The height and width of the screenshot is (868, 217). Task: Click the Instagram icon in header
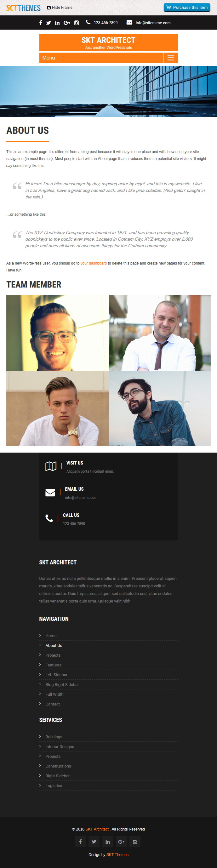pyautogui.click(x=77, y=23)
